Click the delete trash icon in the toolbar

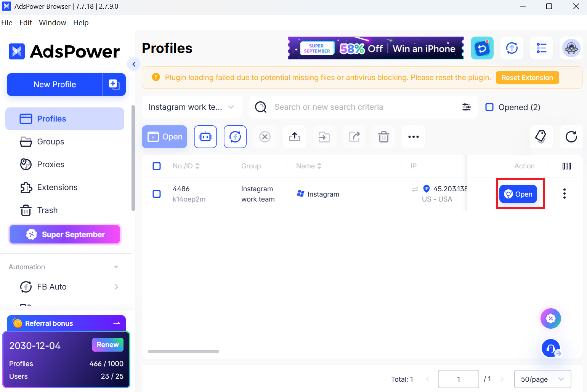click(384, 137)
